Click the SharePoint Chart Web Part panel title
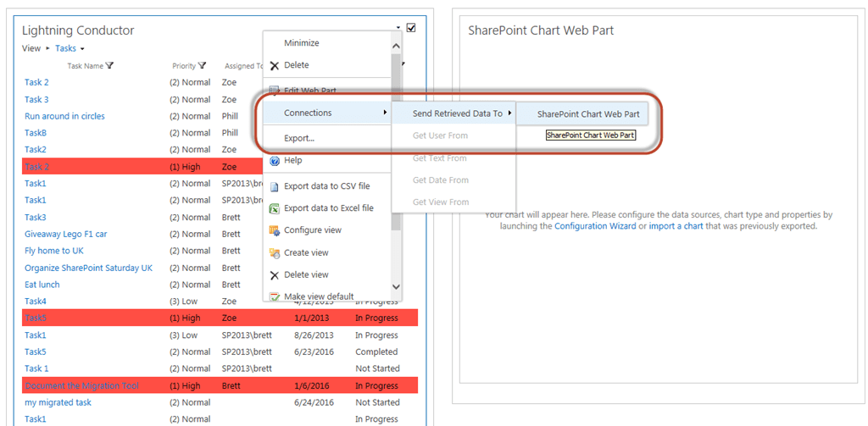The image size is (868, 426). 541,30
